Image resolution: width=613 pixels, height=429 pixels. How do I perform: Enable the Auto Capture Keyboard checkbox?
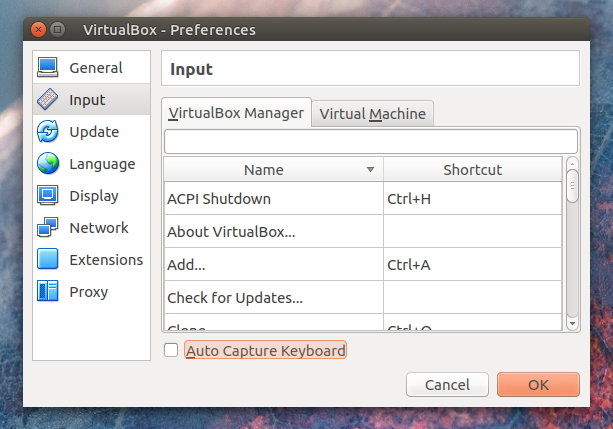coord(171,350)
